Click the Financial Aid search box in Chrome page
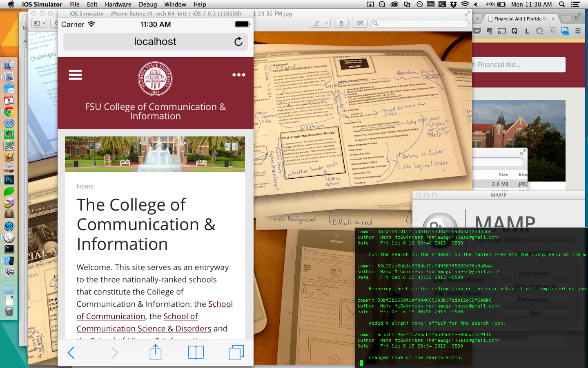 click(519, 65)
